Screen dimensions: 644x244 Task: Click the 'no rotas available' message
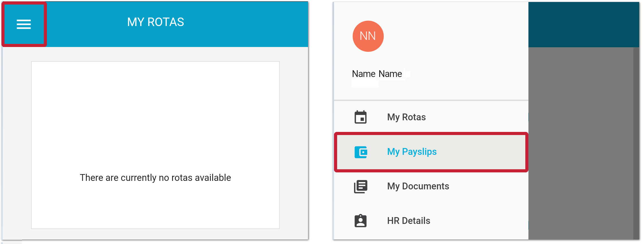(155, 178)
